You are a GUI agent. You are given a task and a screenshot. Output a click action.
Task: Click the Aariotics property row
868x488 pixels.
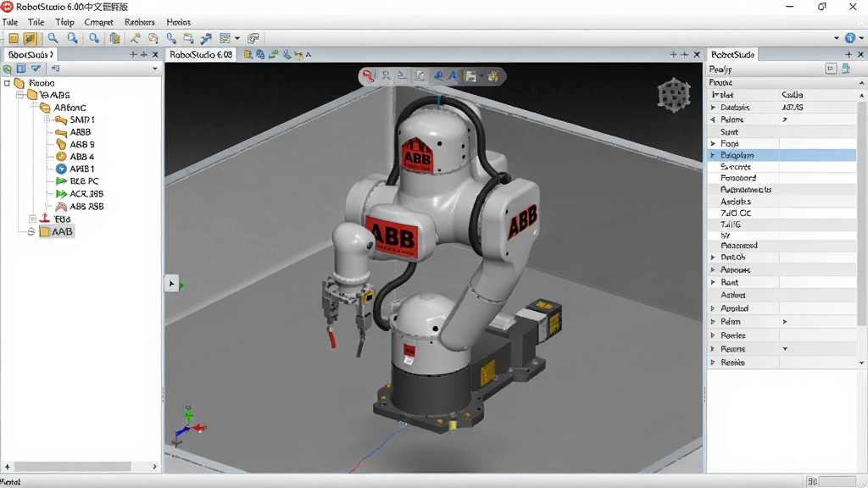782,202
